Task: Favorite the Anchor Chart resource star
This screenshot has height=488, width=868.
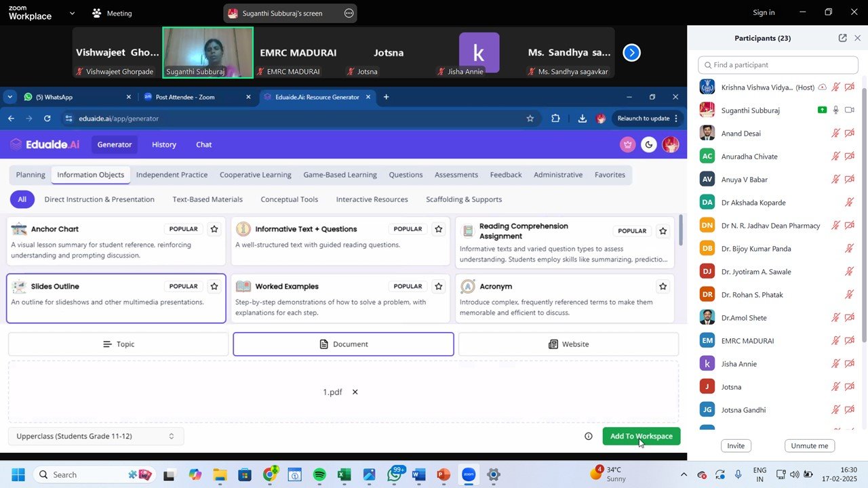Action: 214,229
